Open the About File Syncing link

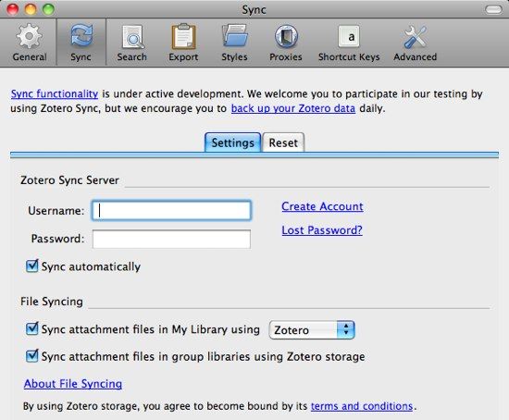73,384
